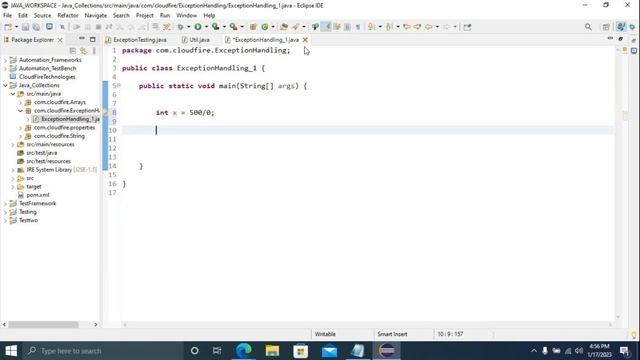Maximize the Package Explorer panel
640x360 pixels.
click(93, 40)
